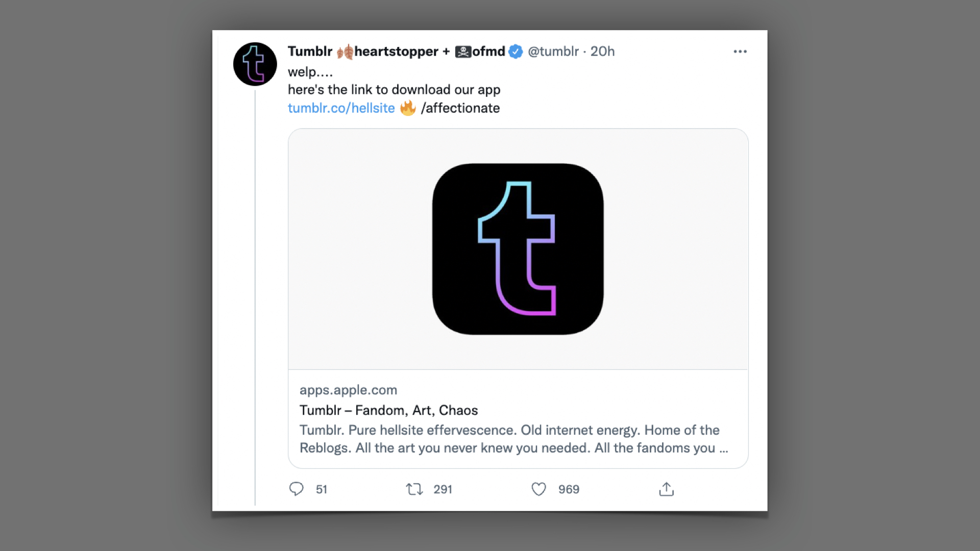Click the pirate flag emoji beside ofmd

point(463,52)
